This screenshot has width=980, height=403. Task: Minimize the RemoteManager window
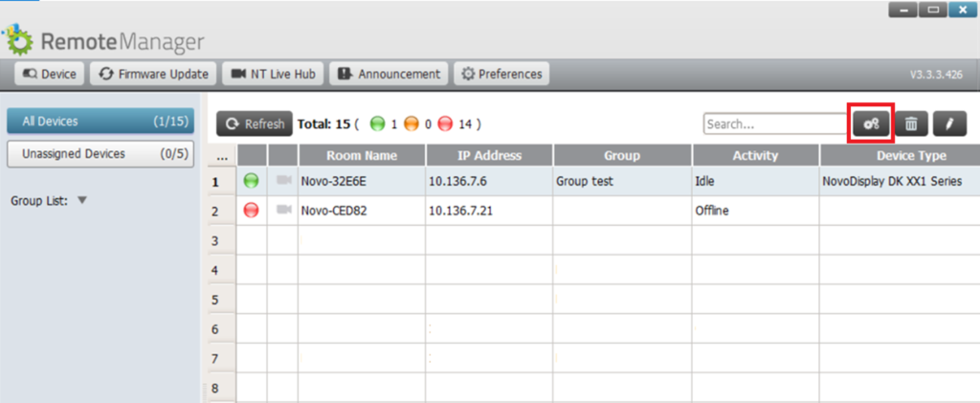[x=902, y=10]
